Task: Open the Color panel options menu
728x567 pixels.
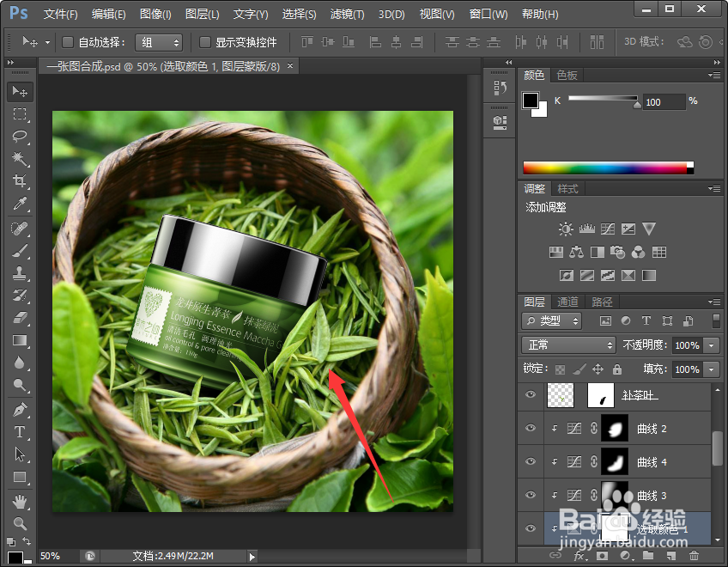Action: (714, 75)
